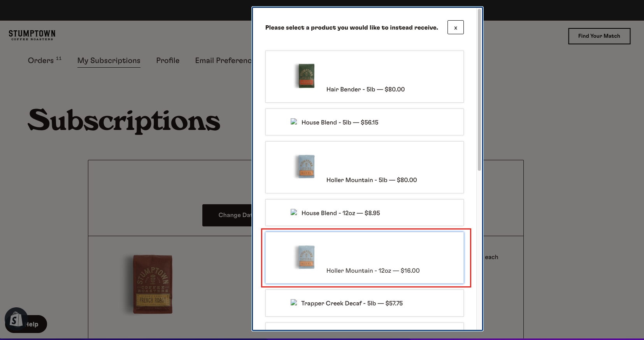This screenshot has height=340, width=644.
Task: Open the Stumptown Coffee Roasters logo
Action: pyautogui.click(x=32, y=35)
